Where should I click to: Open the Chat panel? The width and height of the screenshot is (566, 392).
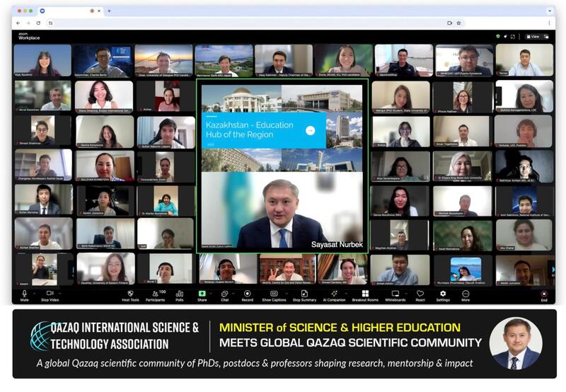pyautogui.click(x=224, y=294)
